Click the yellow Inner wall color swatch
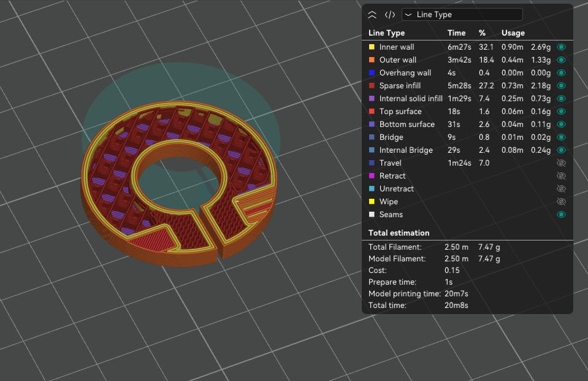 coord(372,47)
